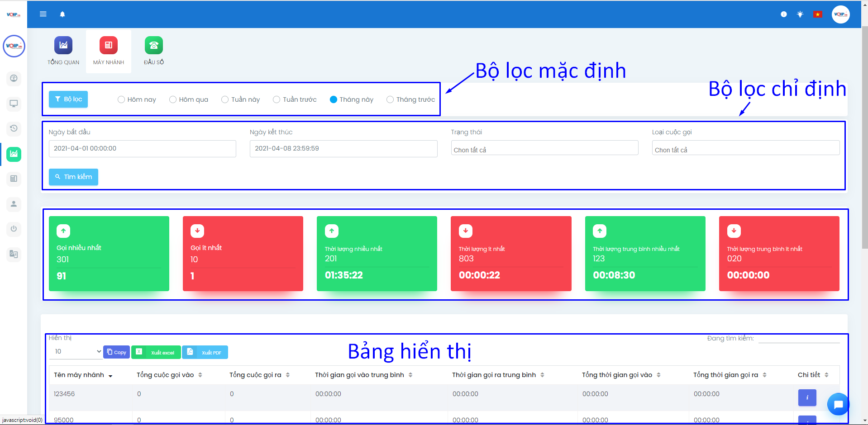Open the hamburger menu in top bar
This screenshot has height=425, width=868.
pos(43,14)
